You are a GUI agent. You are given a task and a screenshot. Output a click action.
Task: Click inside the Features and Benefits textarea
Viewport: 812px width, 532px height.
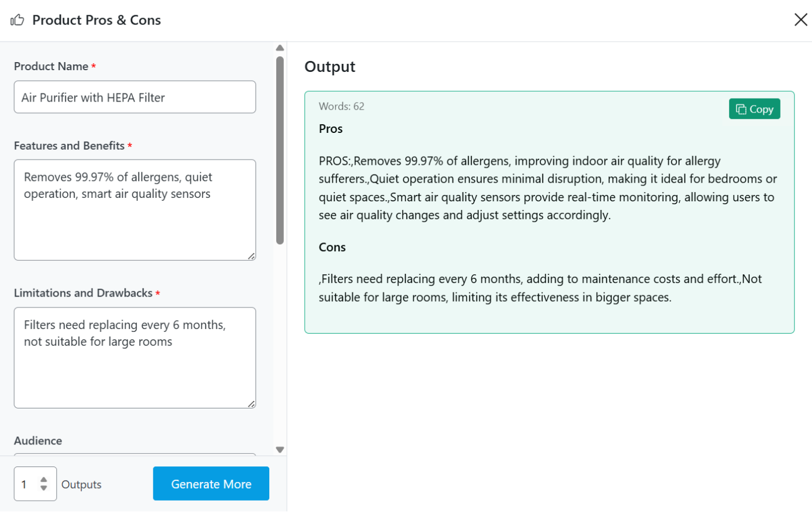pos(135,220)
